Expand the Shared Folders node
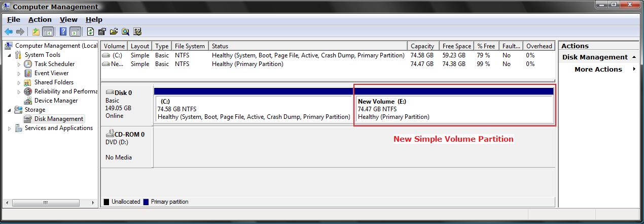 pos(19,83)
